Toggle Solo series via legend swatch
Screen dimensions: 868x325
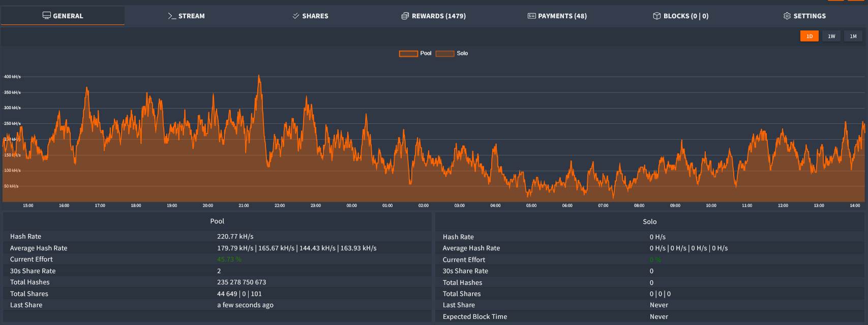445,53
